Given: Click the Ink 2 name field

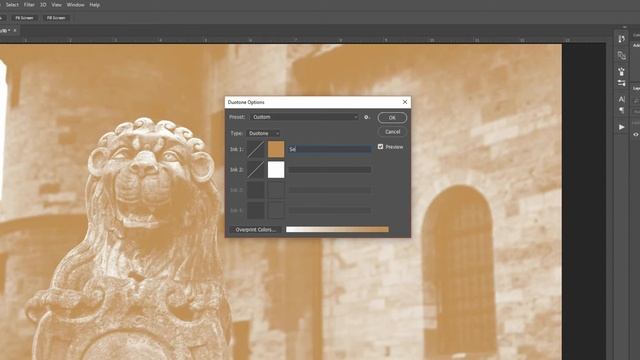Looking at the screenshot, I should tap(330, 169).
